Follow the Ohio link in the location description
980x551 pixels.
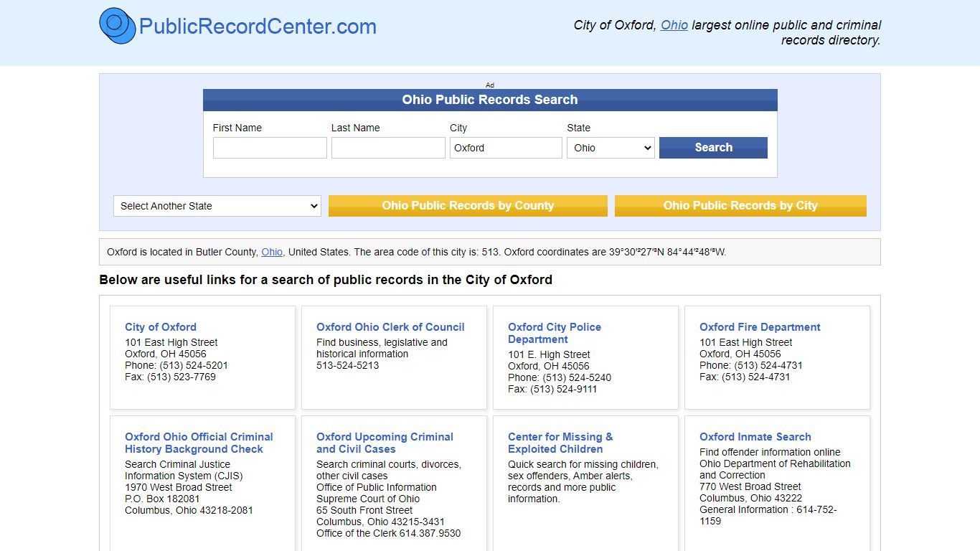click(x=272, y=252)
